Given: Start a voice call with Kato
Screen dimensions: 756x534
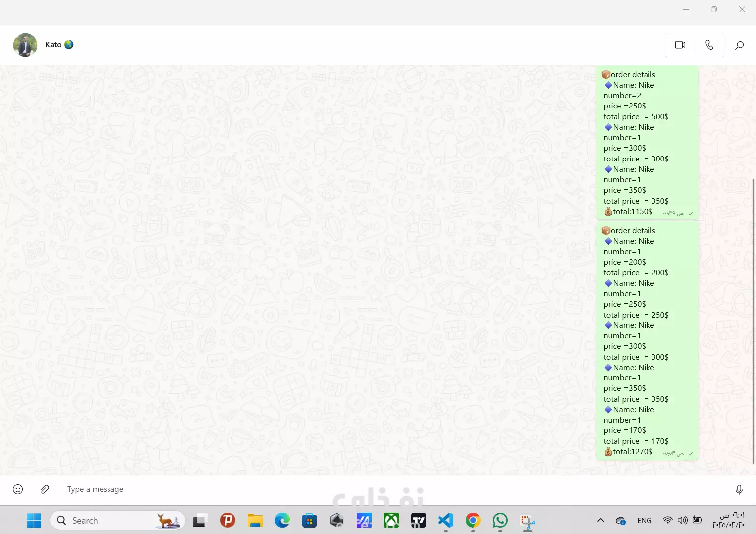Looking at the screenshot, I should click(709, 45).
